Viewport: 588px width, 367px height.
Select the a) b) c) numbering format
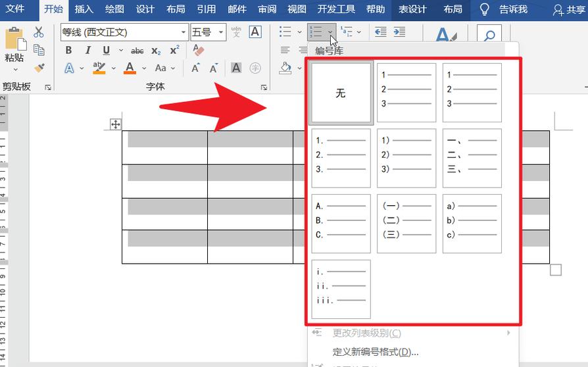click(472, 224)
